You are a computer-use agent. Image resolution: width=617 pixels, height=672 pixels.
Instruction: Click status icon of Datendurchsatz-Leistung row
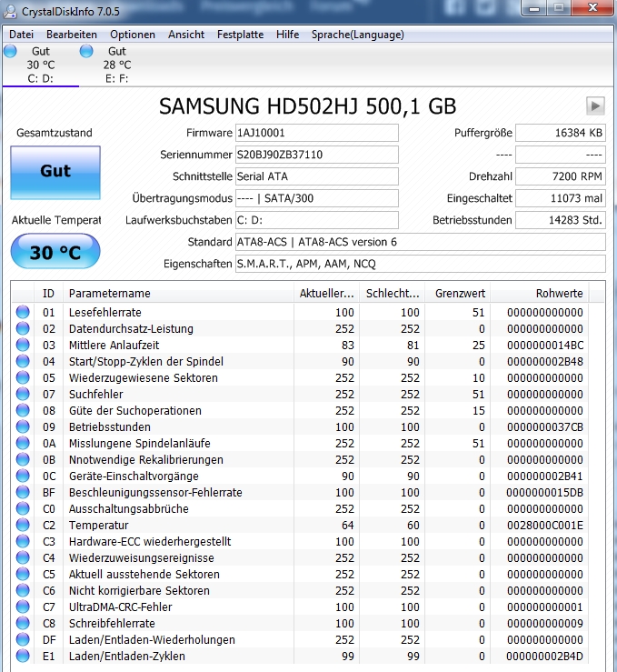(x=23, y=328)
